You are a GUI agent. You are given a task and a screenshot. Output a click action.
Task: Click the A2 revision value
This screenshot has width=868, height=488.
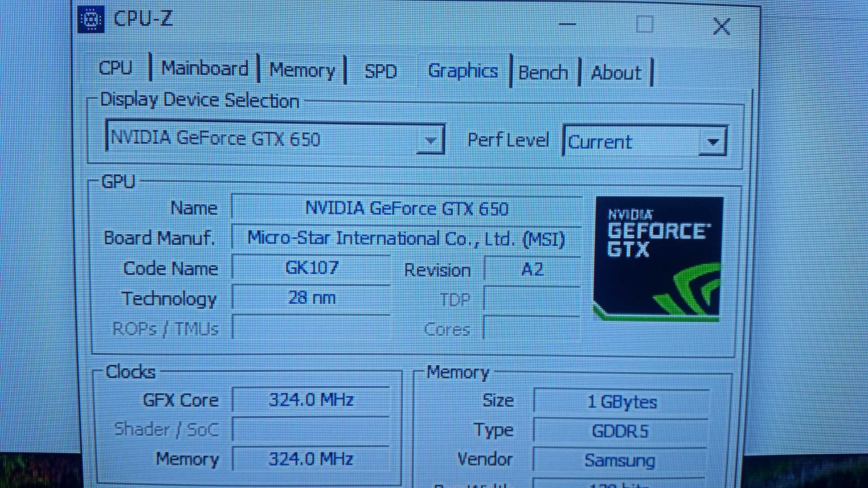click(532, 269)
